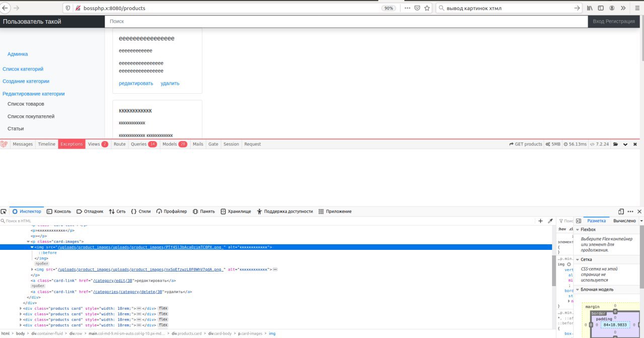Viewport: 644px width, 338px height.
Task: Open debugbar folder (open storage) icon
Action: pos(615,144)
